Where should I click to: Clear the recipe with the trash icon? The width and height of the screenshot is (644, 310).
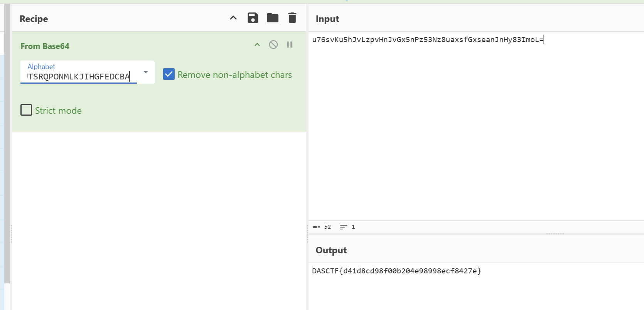[x=292, y=18]
